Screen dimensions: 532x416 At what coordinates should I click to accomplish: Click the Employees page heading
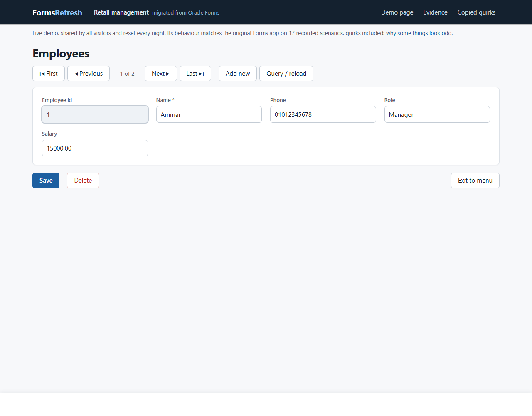click(61, 54)
